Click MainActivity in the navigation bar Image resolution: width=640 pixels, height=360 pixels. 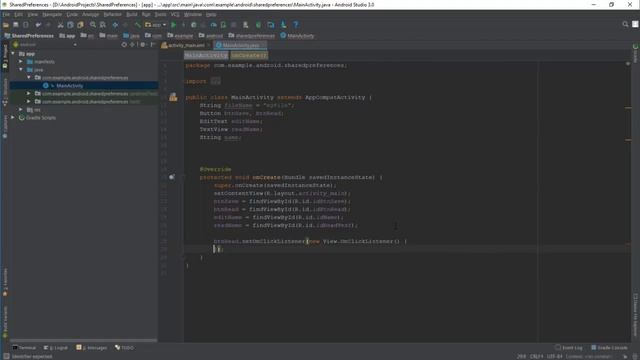tap(297, 36)
